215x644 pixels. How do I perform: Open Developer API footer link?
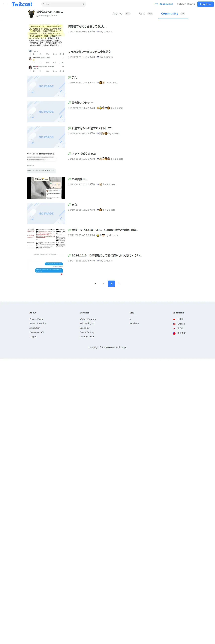(x=37, y=333)
